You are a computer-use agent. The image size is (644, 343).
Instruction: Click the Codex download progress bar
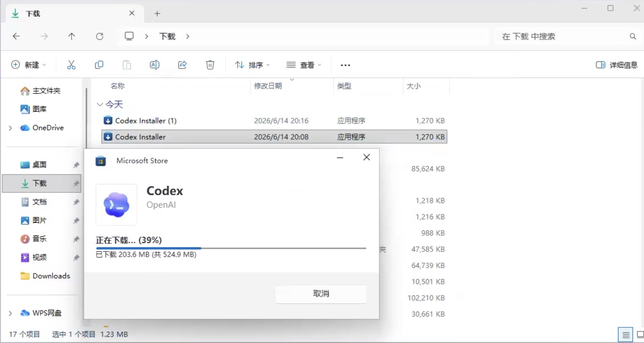[x=231, y=248]
